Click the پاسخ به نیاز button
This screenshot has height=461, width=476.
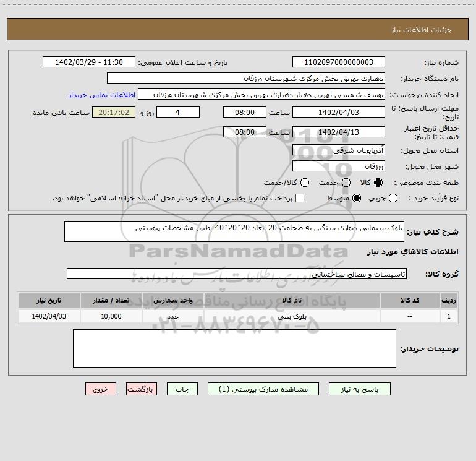click(x=360, y=389)
